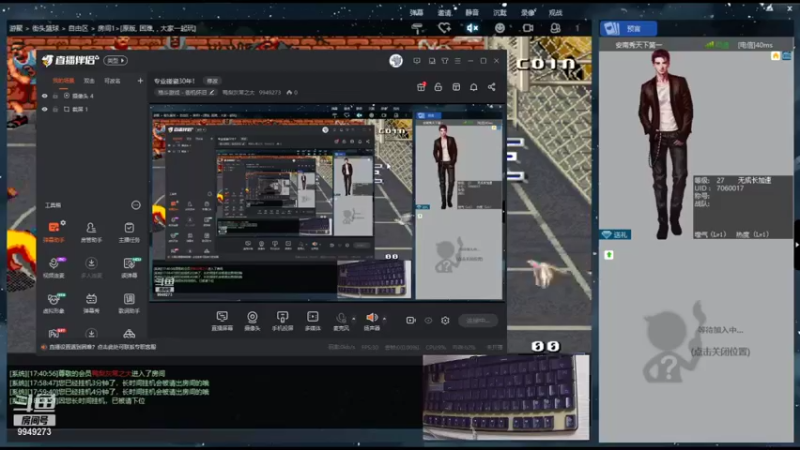Open the user avatar in 直播伴侣 title bar
The image size is (800, 450).
pyautogui.click(x=396, y=61)
